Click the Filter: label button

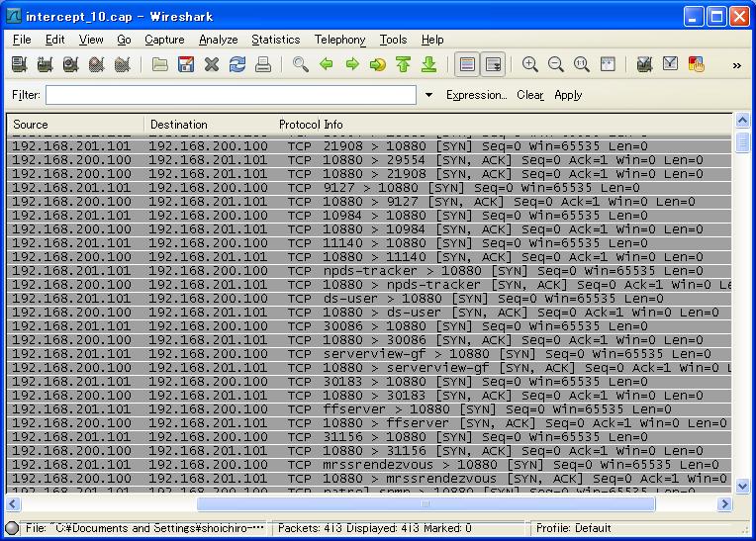click(x=26, y=95)
